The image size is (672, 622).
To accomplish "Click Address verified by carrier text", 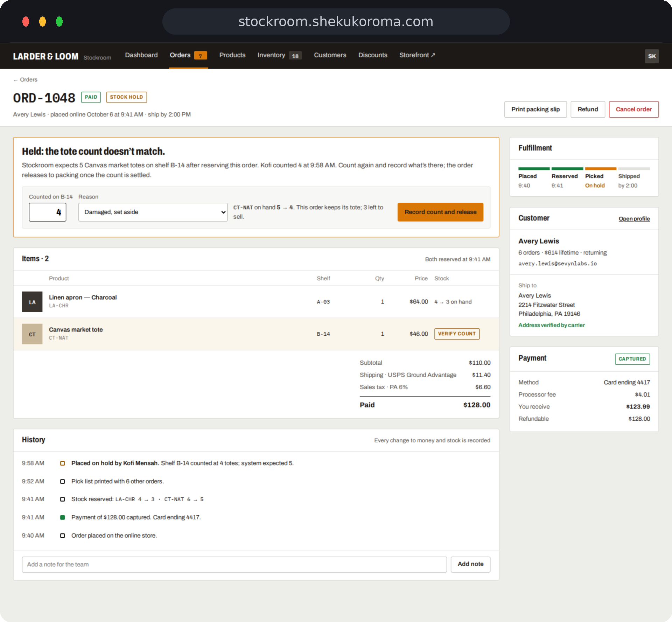I will pyautogui.click(x=552, y=325).
